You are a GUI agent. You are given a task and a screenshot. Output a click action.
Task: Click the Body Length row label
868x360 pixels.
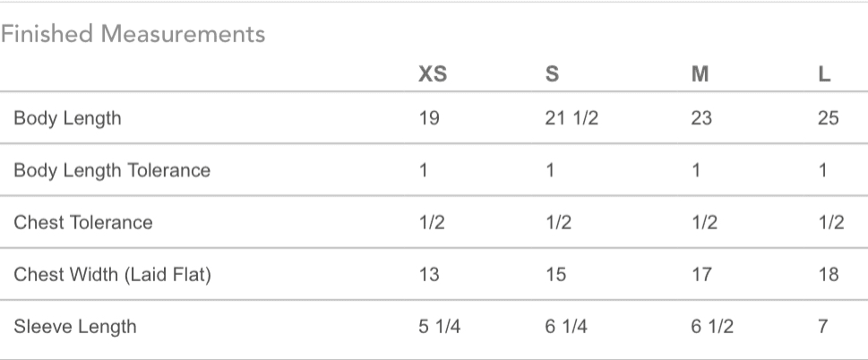pos(67,118)
